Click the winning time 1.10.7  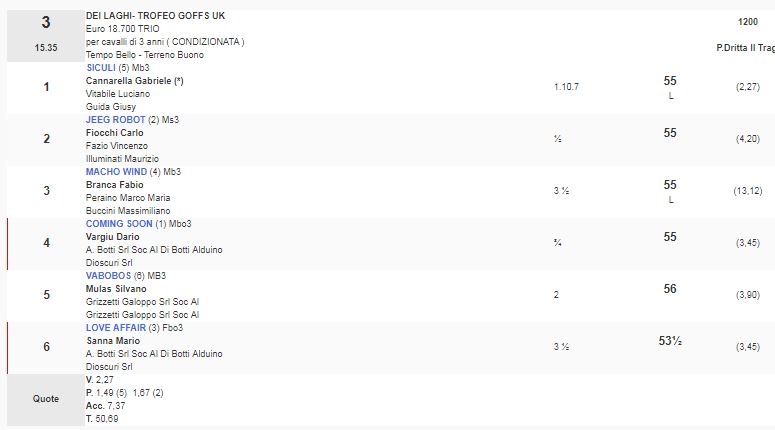(x=566, y=87)
